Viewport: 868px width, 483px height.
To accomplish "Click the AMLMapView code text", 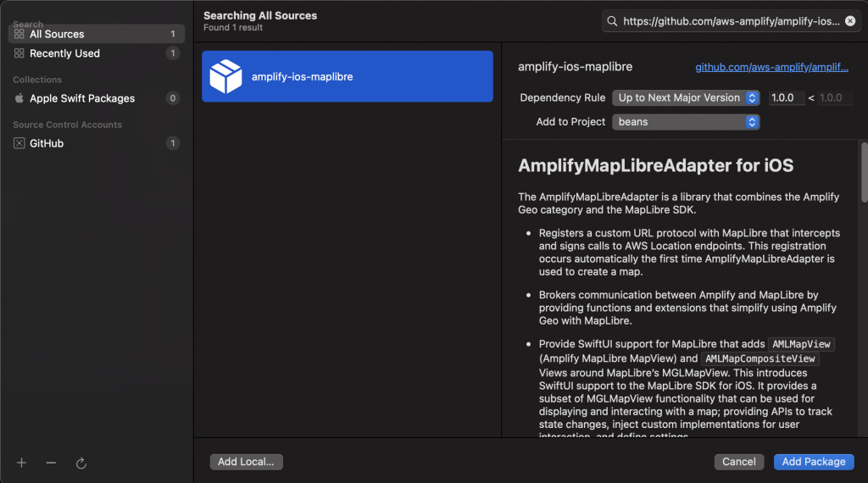I will (801, 344).
